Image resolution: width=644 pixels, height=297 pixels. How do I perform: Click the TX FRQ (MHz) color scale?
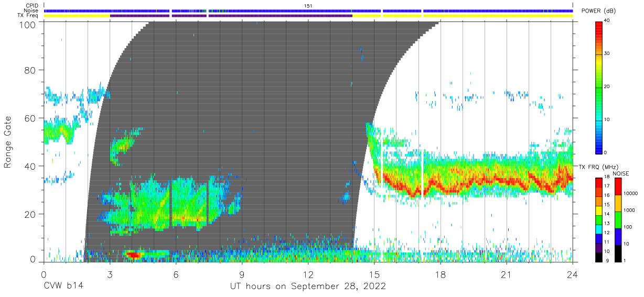599,219
